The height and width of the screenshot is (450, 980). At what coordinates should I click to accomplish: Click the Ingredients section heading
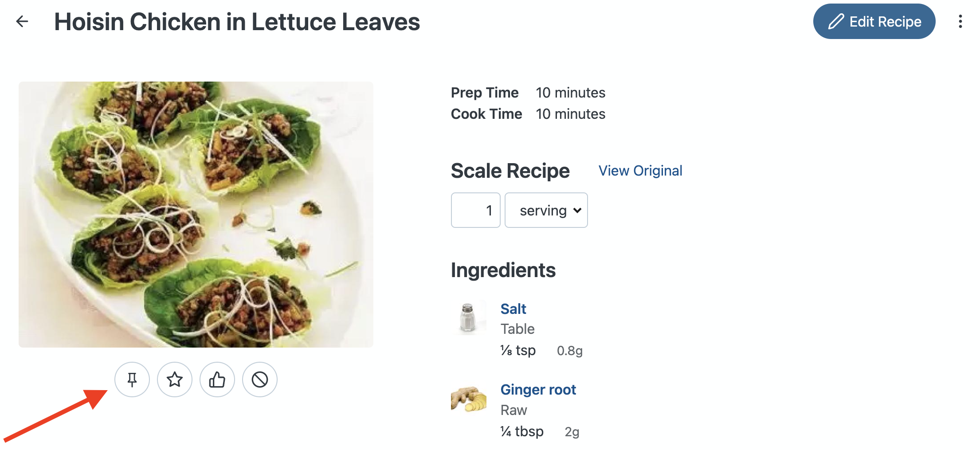click(x=503, y=270)
